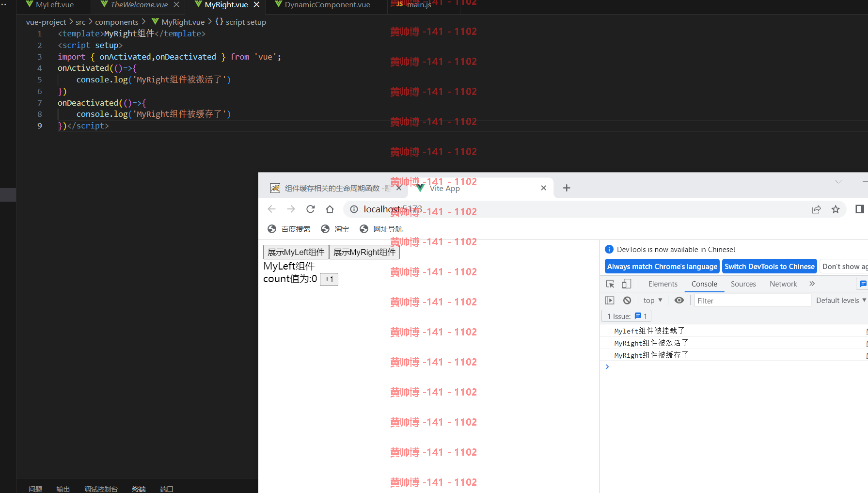The image size is (868, 493).
Task: Click the 展示MyRight组件 button
Action: [x=364, y=252]
